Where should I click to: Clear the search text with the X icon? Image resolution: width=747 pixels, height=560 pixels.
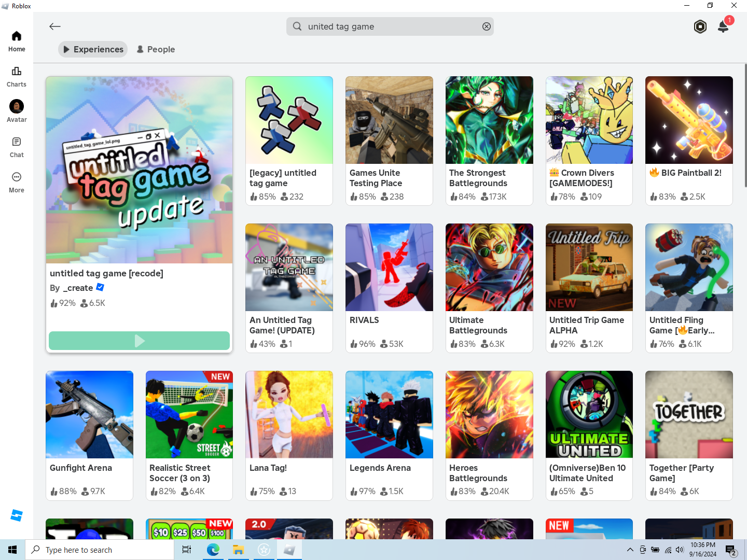(487, 26)
